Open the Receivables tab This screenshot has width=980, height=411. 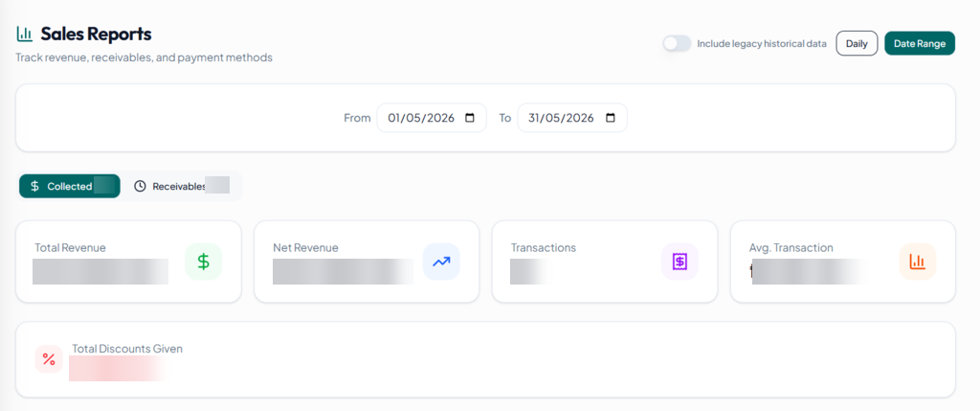tap(181, 187)
